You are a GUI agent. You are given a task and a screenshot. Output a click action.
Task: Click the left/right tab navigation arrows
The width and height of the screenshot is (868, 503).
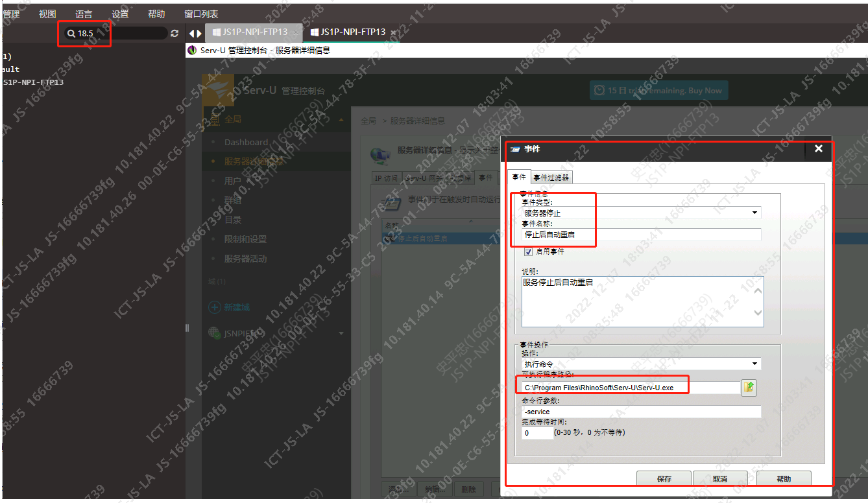[x=195, y=32]
